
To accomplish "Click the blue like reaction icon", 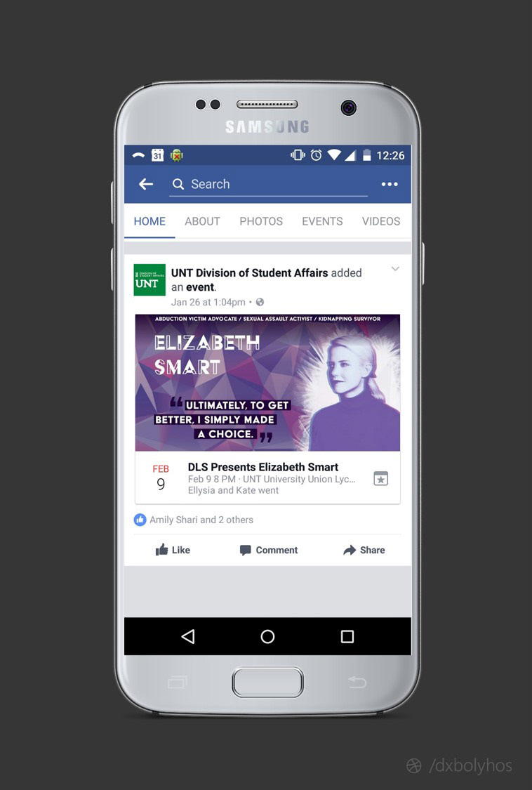I will (x=140, y=520).
